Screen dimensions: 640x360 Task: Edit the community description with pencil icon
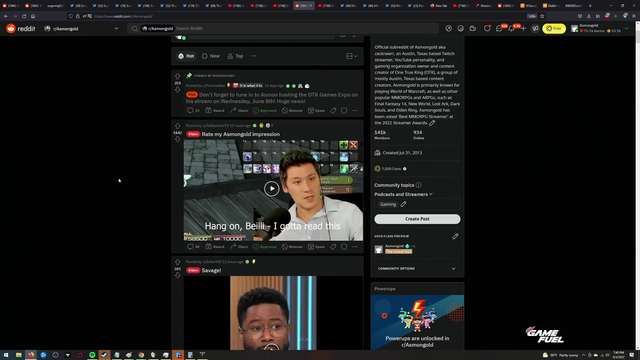pos(432,123)
